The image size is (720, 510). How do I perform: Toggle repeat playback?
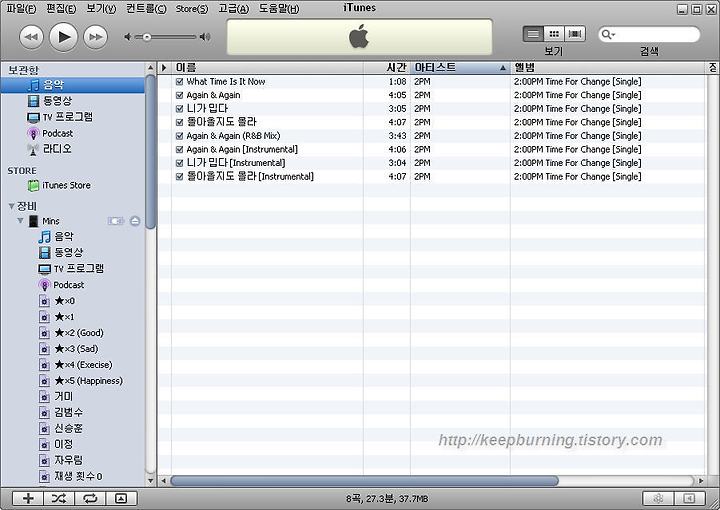click(x=90, y=499)
